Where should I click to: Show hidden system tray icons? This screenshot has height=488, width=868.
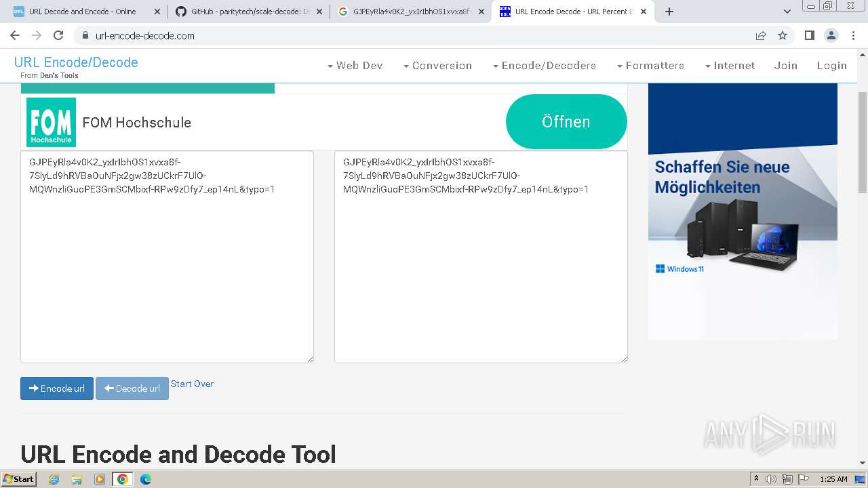pyautogui.click(x=756, y=479)
